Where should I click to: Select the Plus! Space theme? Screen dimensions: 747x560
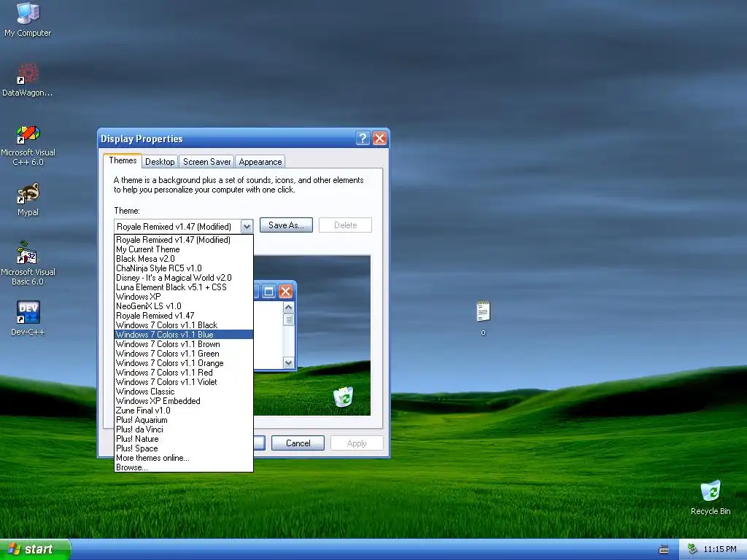click(183, 449)
